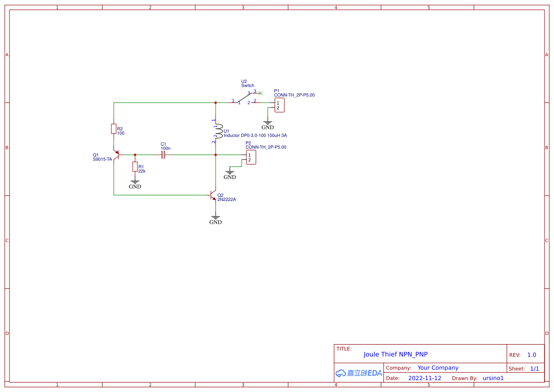Click the label '2N2222A'
Screen dimensions: 554x392
pyautogui.click(x=227, y=200)
